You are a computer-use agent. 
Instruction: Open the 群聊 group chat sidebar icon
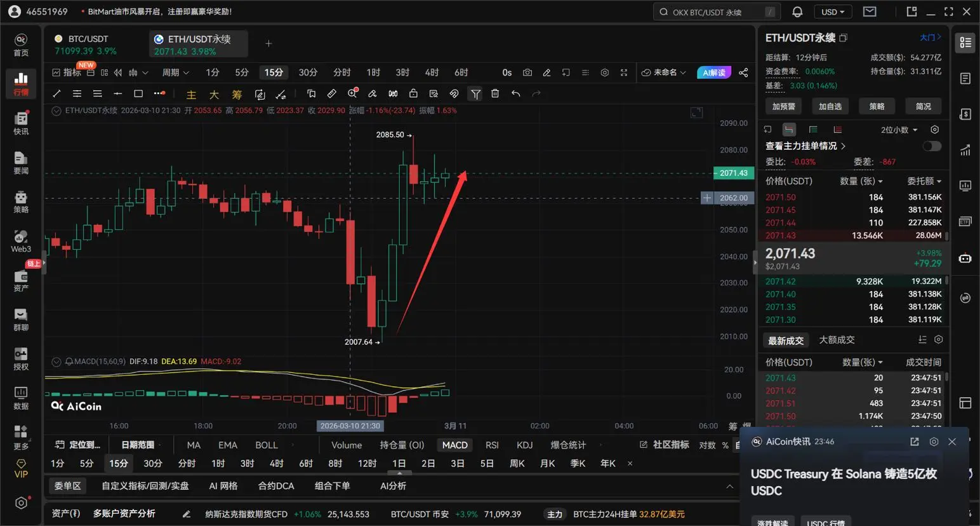21,320
